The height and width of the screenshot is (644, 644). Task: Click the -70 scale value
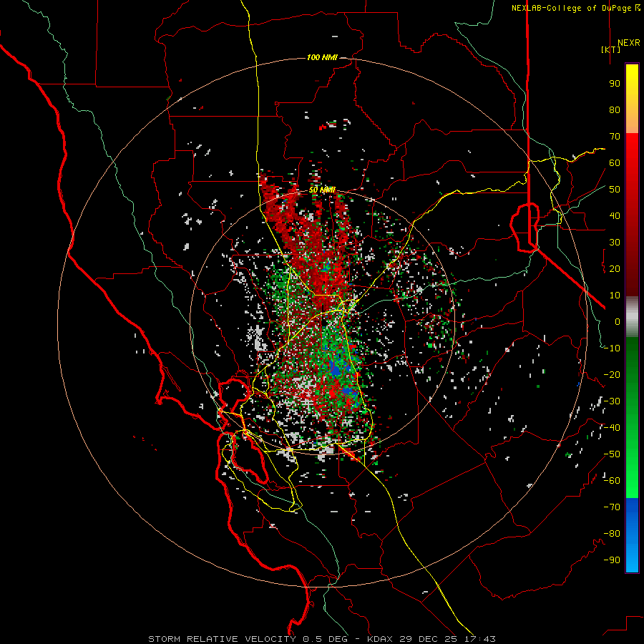coord(612,507)
